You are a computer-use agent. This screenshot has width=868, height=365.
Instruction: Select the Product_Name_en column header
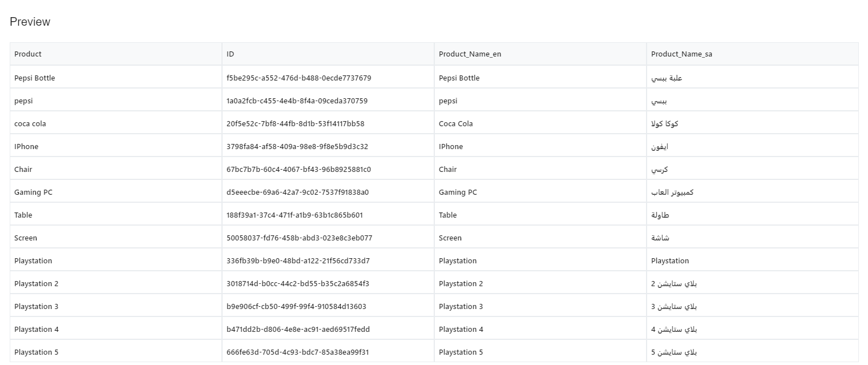[x=470, y=54]
